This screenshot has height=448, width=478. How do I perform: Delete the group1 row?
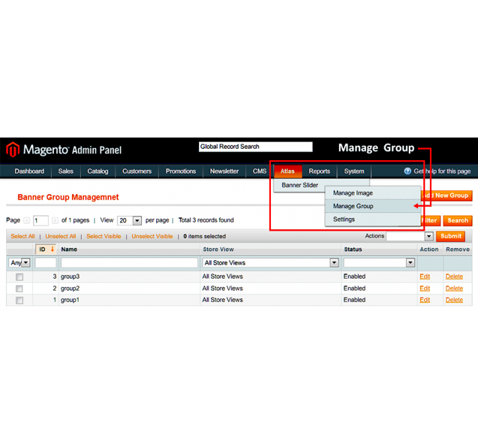[454, 300]
